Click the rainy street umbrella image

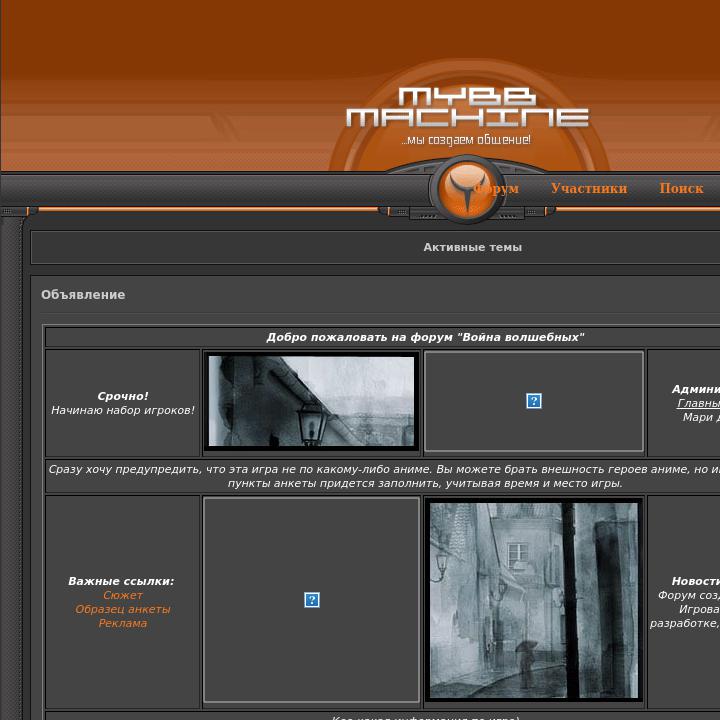point(534,600)
